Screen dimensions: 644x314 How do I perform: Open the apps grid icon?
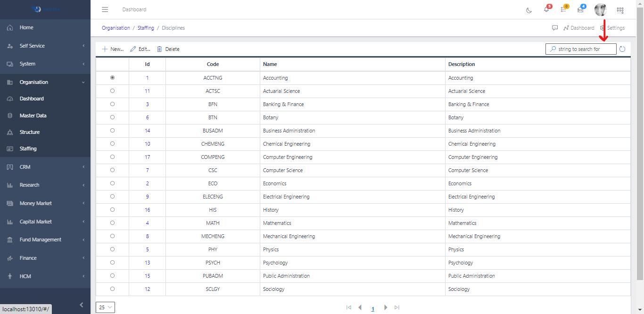620,10
